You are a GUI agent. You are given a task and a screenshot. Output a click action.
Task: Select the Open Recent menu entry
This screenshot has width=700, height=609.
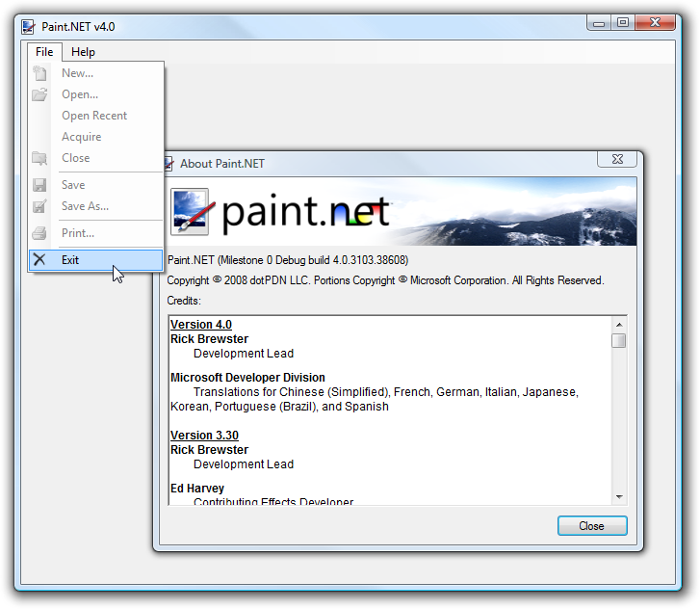click(96, 116)
